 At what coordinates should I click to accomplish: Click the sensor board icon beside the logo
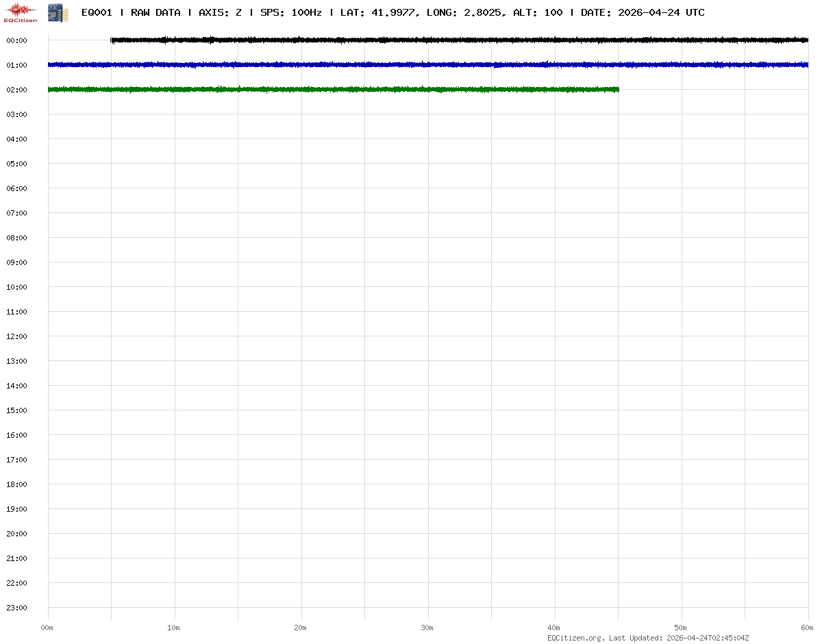(x=58, y=12)
